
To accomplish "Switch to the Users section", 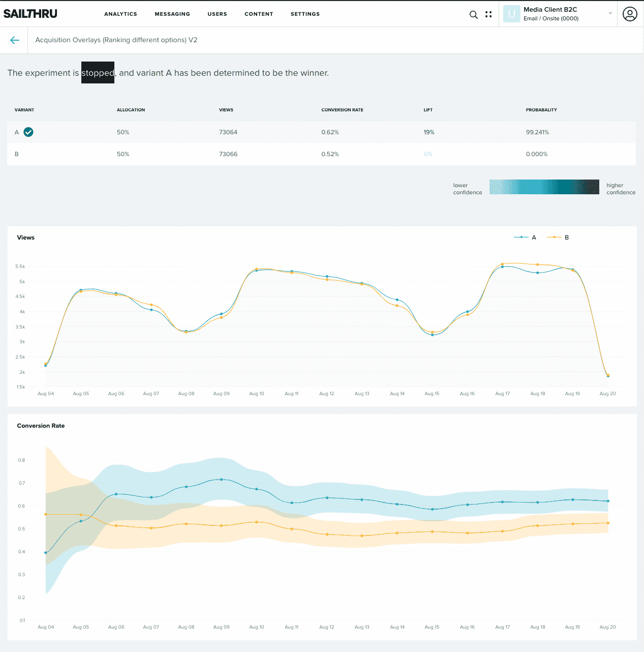I will (218, 14).
